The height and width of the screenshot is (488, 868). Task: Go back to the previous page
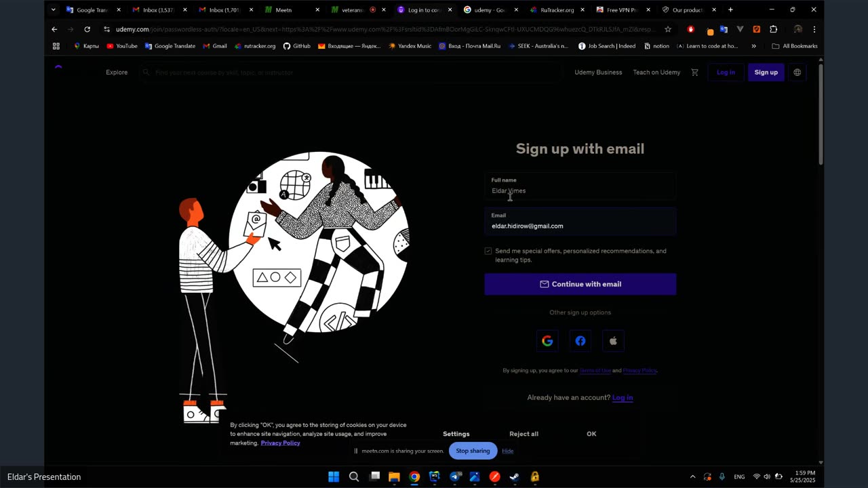coord(54,29)
